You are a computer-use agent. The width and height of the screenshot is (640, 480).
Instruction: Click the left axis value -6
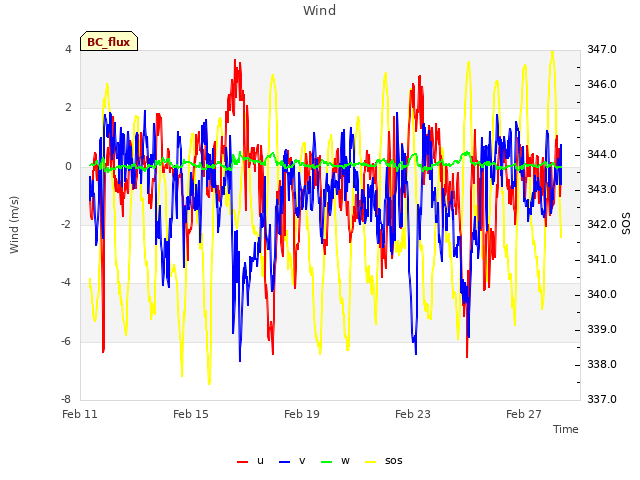pyautogui.click(x=66, y=341)
